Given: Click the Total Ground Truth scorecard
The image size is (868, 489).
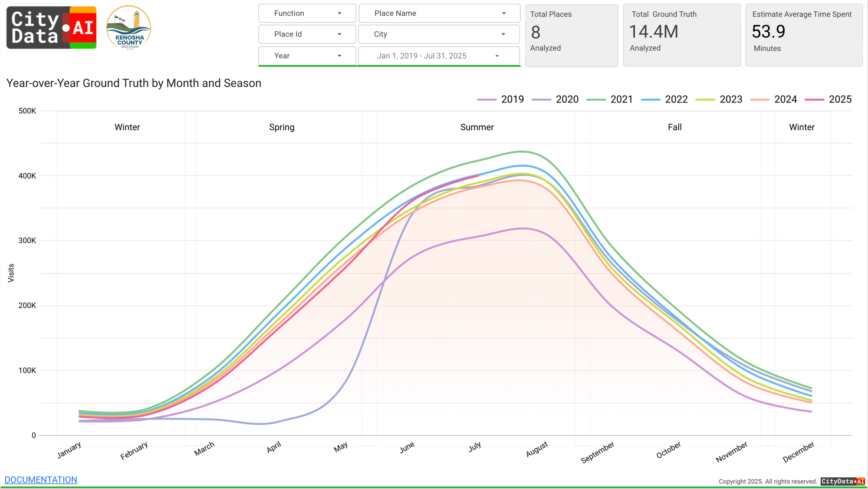Looking at the screenshot, I should point(681,35).
